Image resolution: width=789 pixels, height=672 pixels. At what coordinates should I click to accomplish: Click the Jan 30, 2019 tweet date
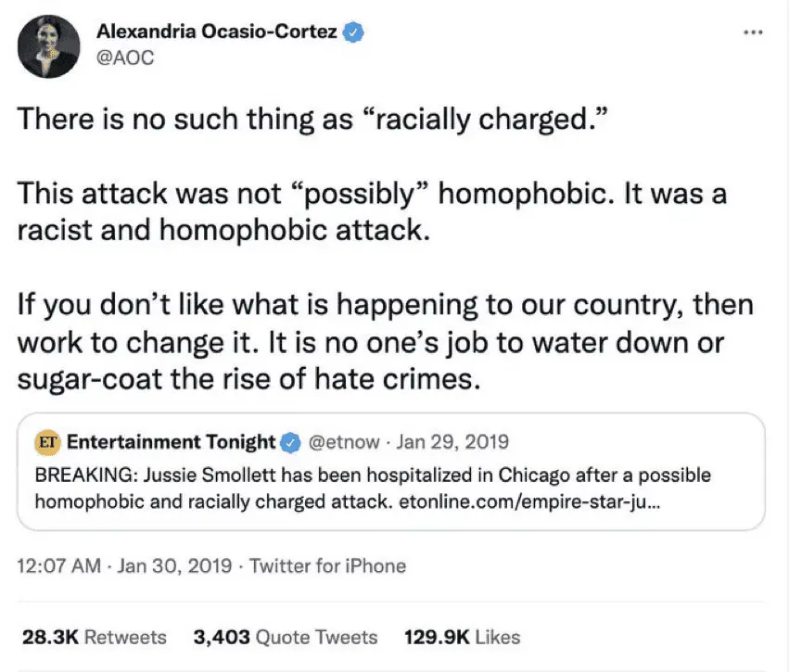point(174,564)
